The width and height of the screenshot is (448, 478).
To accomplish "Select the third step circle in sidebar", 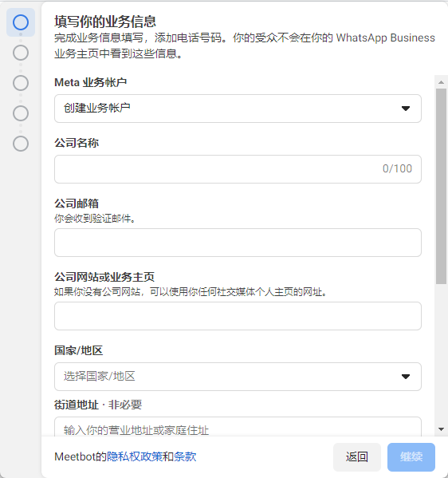I will click(21, 83).
